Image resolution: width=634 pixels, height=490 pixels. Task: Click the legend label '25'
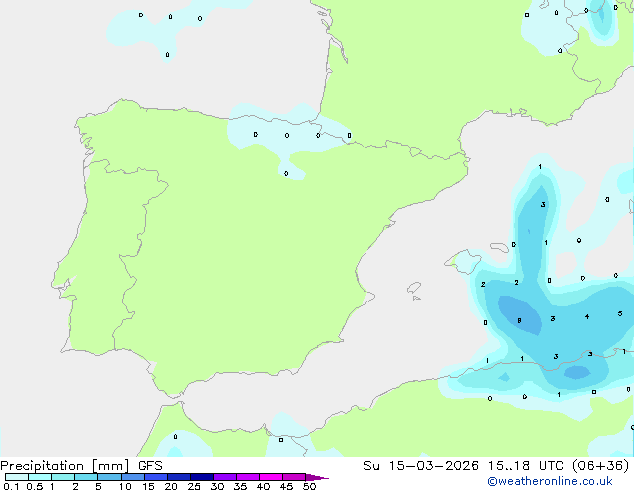(194, 486)
